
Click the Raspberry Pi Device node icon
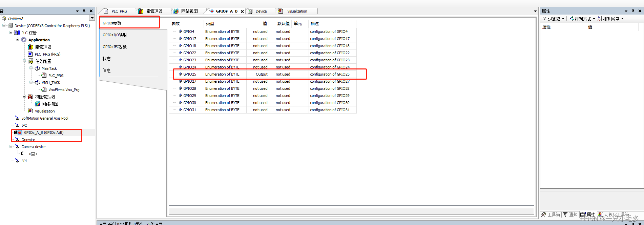tap(10, 25)
